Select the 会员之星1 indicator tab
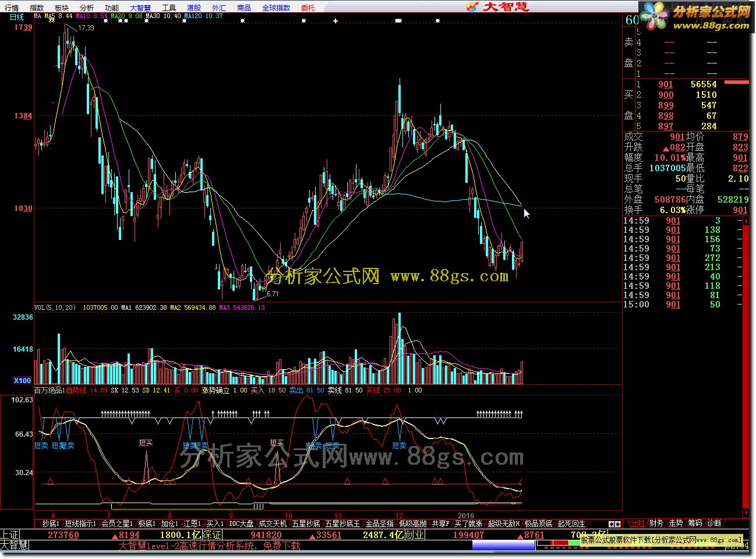 tap(117, 523)
